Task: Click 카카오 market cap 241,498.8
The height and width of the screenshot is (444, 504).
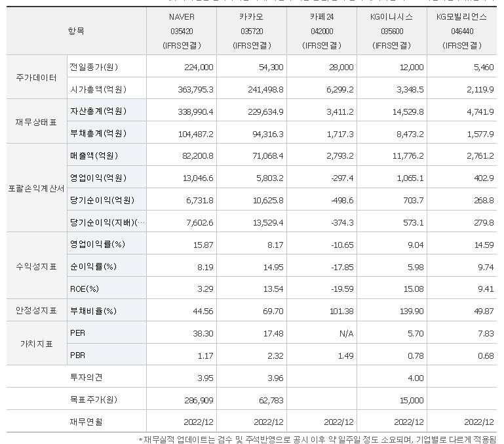Action: coord(266,89)
